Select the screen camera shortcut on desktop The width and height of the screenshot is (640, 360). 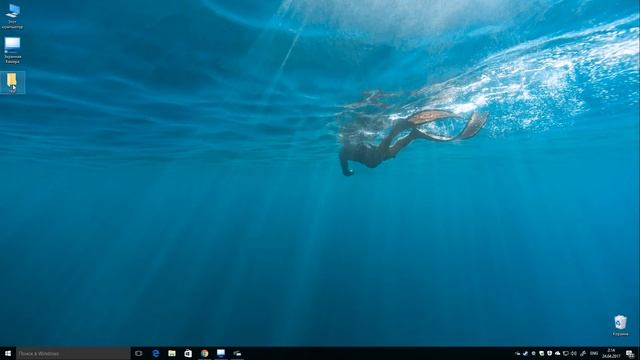coord(12,50)
